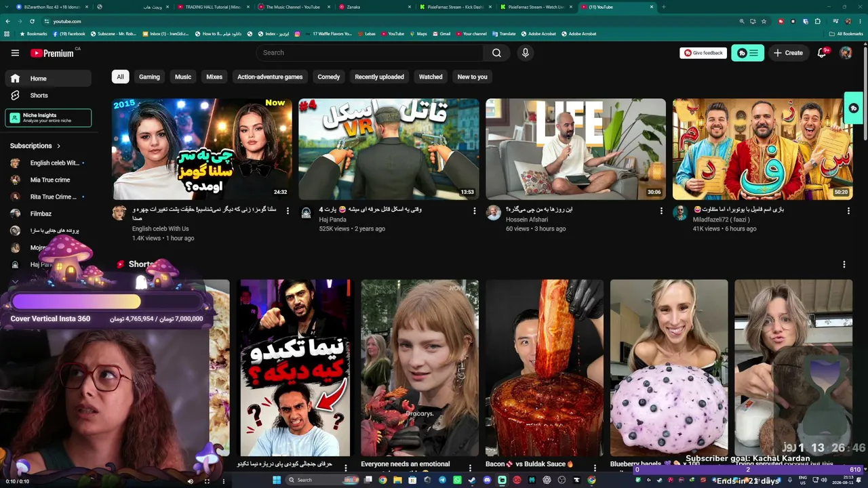Open the English celeb With Us channel link

point(161,229)
